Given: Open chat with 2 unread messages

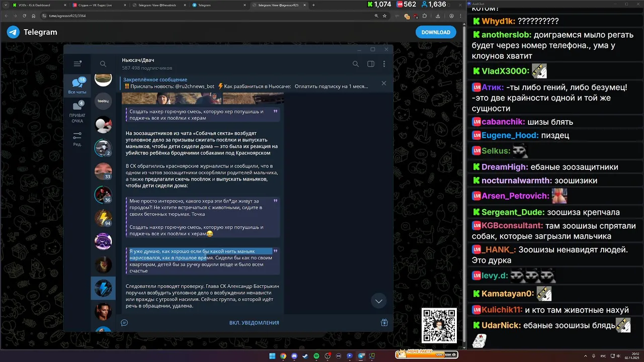Looking at the screenshot, I should click(103, 148).
